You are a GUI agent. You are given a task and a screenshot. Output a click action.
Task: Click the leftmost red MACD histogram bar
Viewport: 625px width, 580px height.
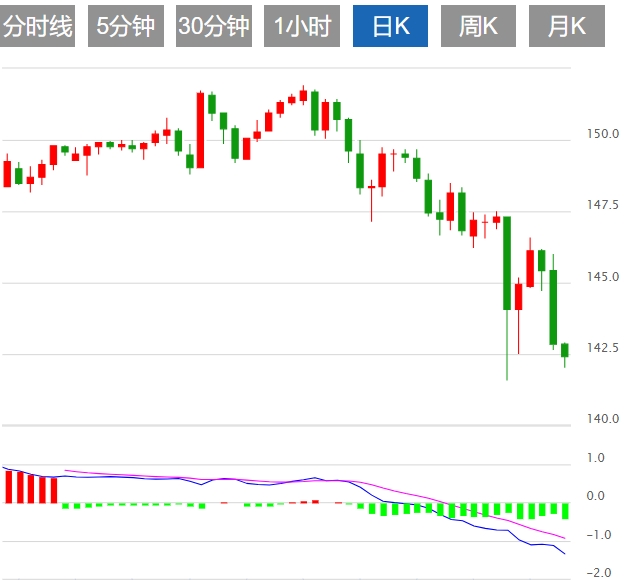point(8,486)
